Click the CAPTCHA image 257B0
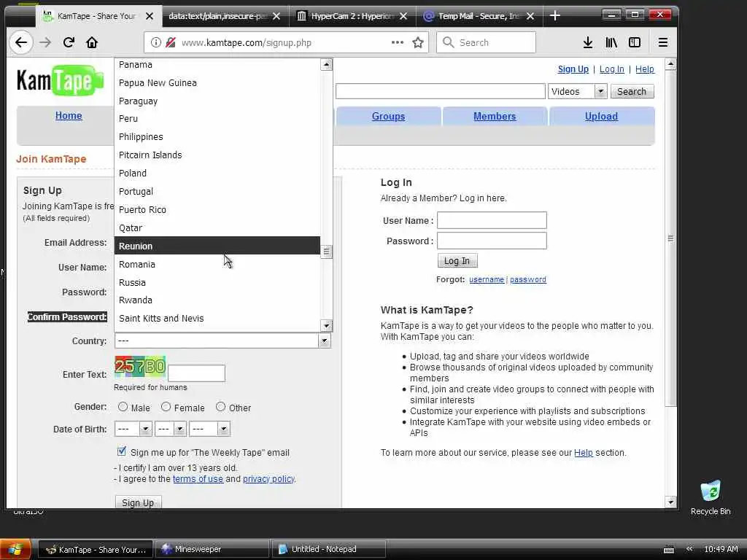Image resolution: width=747 pixels, height=560 pixels. [140, 366]
